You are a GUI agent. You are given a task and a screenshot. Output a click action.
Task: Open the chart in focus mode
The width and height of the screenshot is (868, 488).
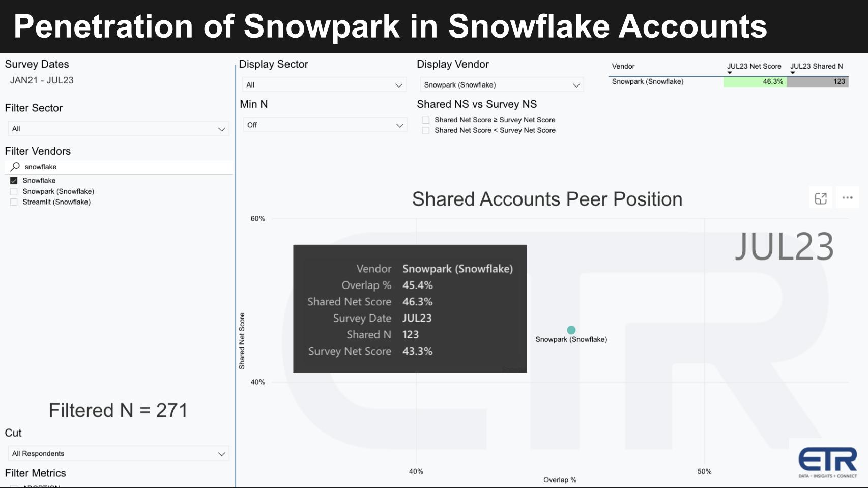821,198
